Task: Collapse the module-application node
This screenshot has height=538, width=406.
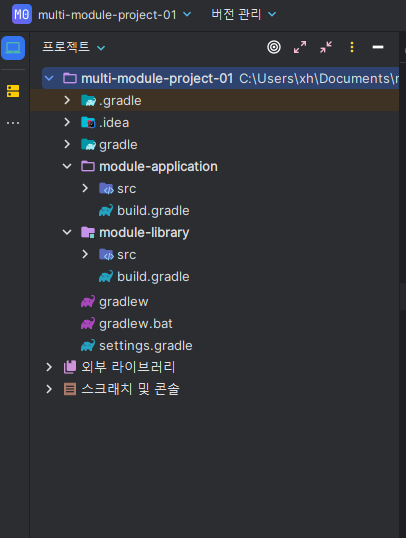Action: coord(67,166)
